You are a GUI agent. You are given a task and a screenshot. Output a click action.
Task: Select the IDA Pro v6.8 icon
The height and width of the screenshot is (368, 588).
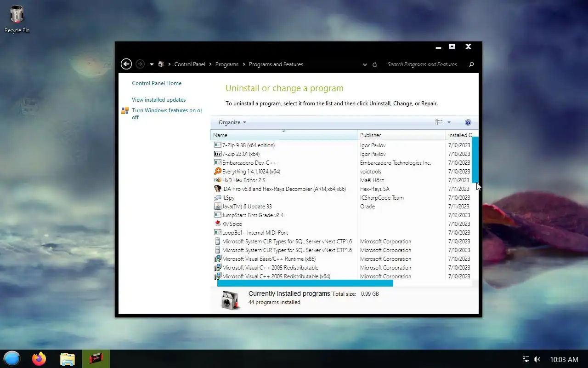pyautogui.click(x=218, y=189)
